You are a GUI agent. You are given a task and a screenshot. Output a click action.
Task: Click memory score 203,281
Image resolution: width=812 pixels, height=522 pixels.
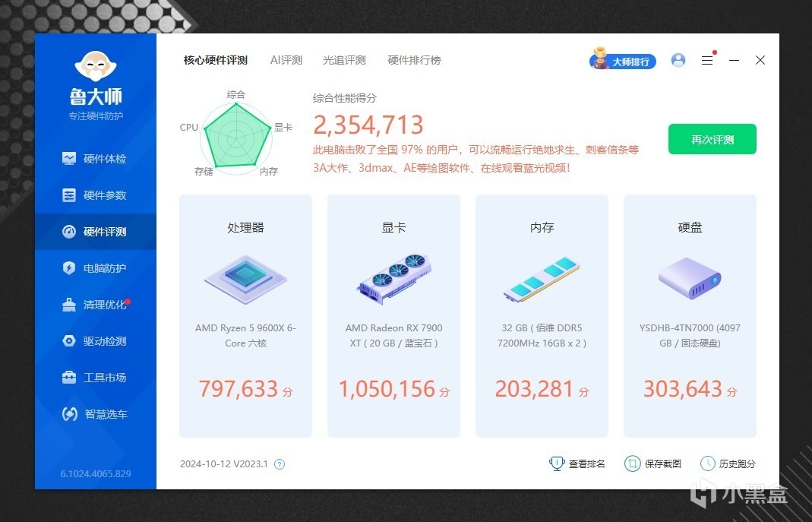tap(535, 389)
